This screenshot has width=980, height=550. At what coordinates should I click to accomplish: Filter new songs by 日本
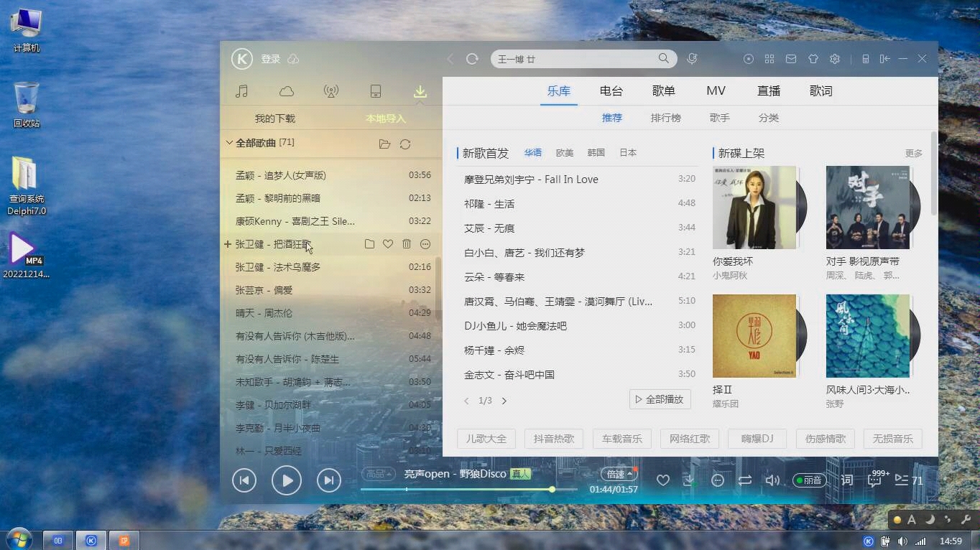(628, 153)
